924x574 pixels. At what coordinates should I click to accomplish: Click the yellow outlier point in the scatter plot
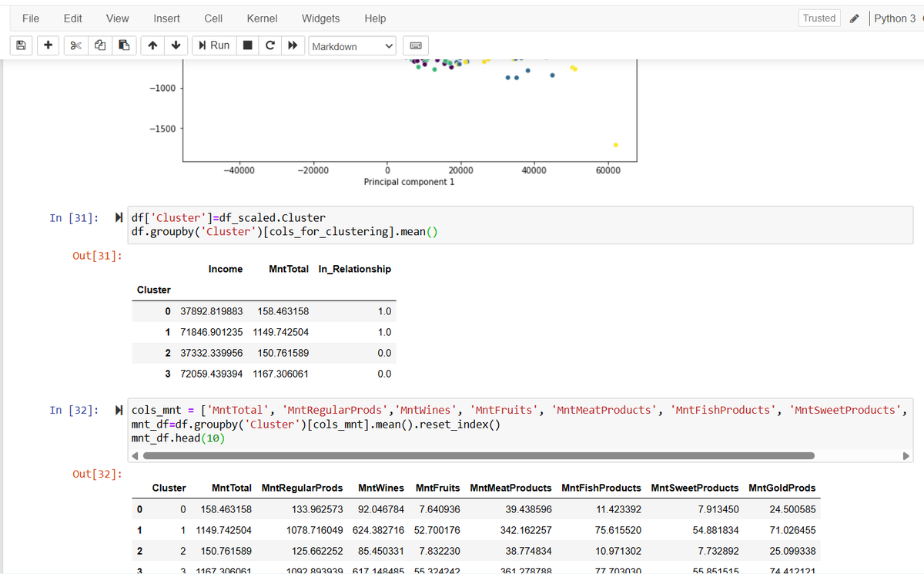[x=615, y=144]
